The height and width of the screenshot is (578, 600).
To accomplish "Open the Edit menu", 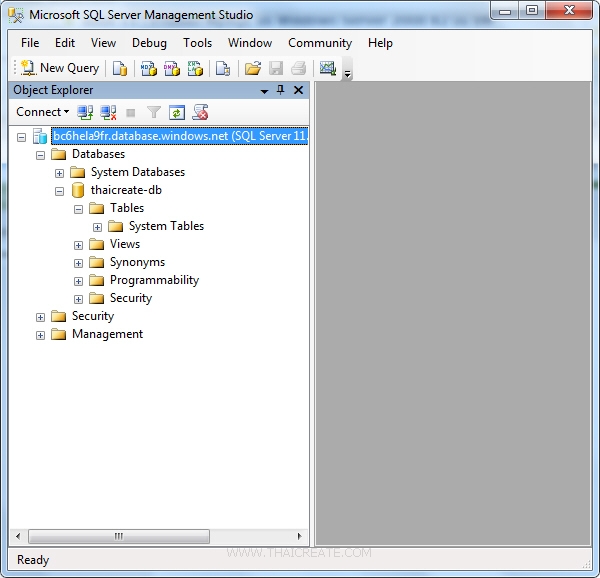I will click(65, 43).
